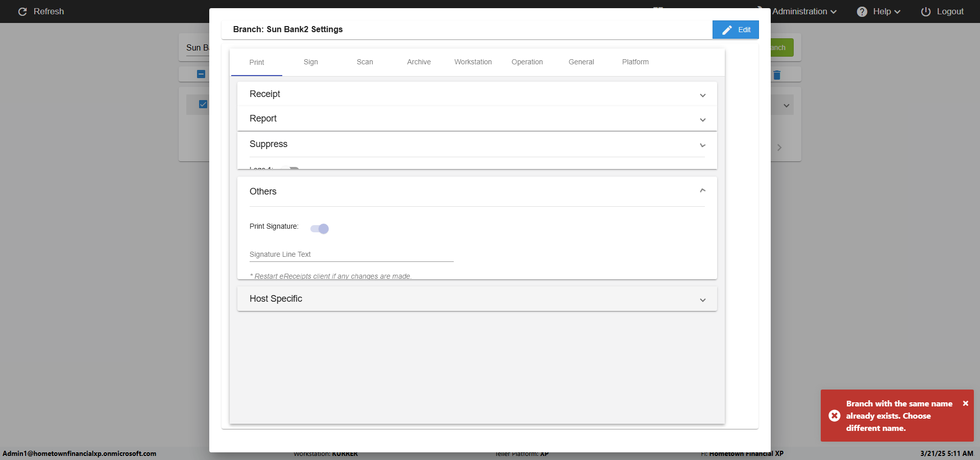Click the pencil Edit icon button
This screenshot has width=980, height=460.
tap(727, 30)
